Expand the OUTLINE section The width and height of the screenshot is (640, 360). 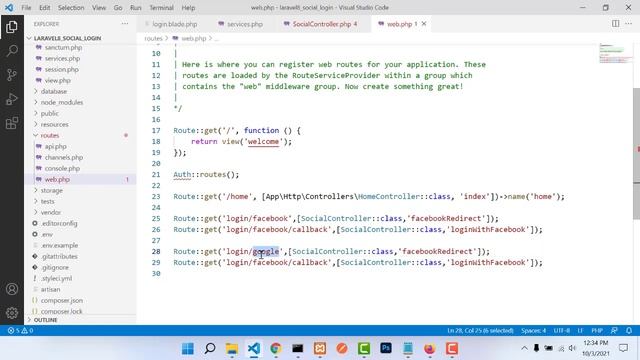[x=45, y=320]
